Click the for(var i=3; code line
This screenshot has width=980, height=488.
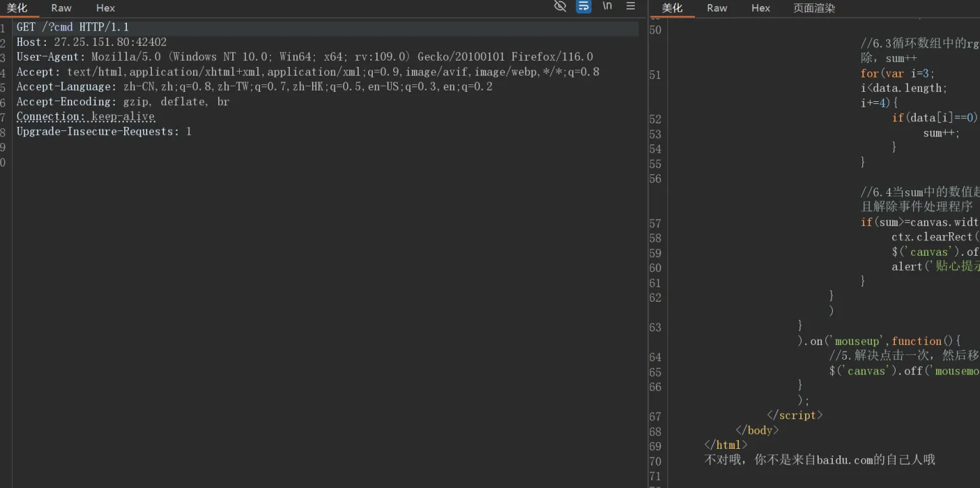point(898,74)
